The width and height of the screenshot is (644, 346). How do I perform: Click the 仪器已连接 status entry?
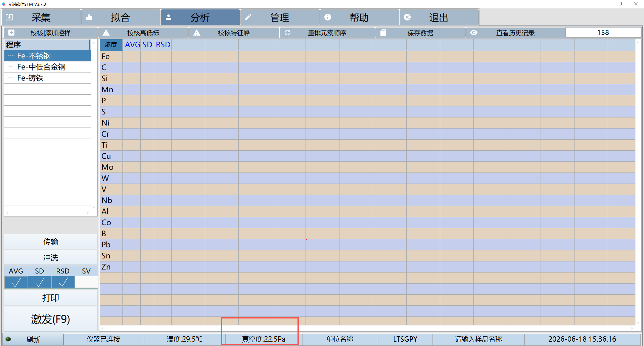coord(103,339)
